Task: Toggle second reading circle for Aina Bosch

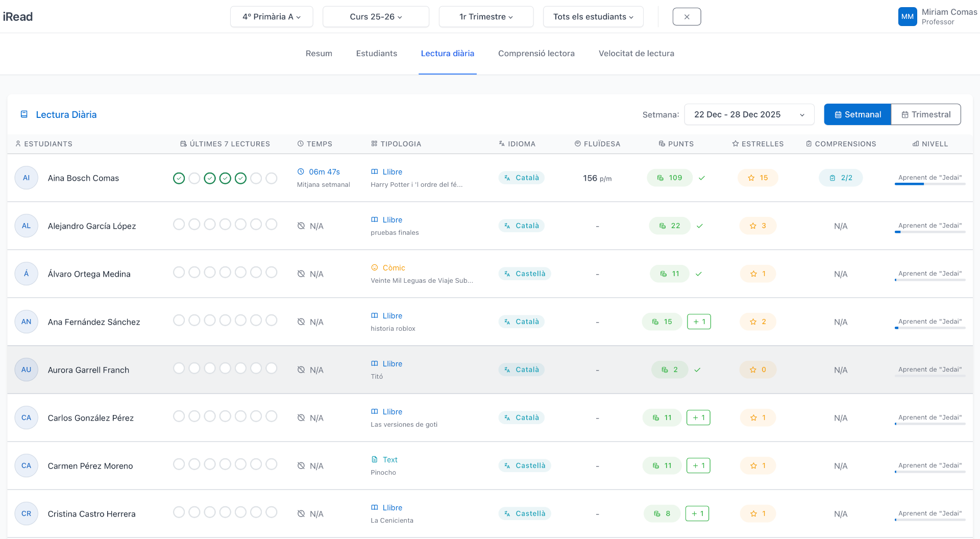Action: (194, 178)
